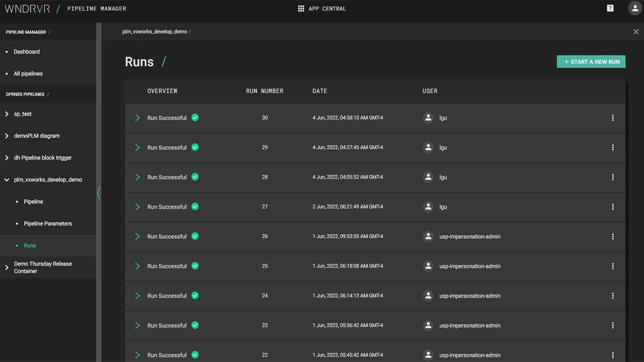Image resolution: width=644 pixels, height=362 pixels.
Task: Click the WNDRVR logo
Action: coord(27,8)
